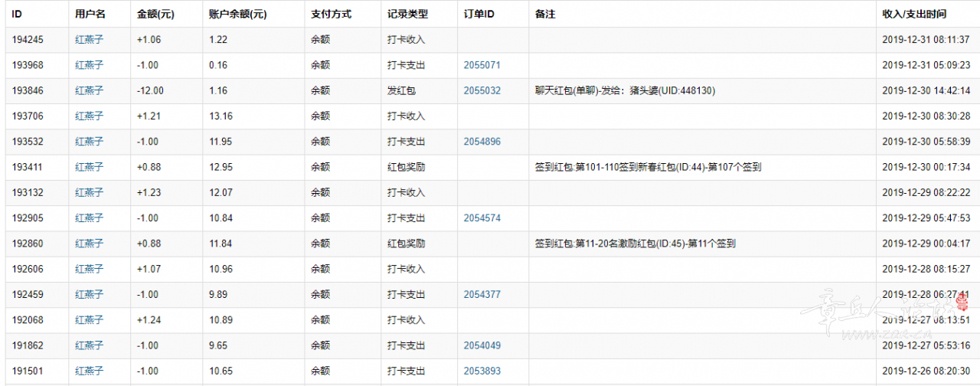Click username 紅燕子 in row 193532
Viewport: 980px width, 386px height.
click(89, 142)
